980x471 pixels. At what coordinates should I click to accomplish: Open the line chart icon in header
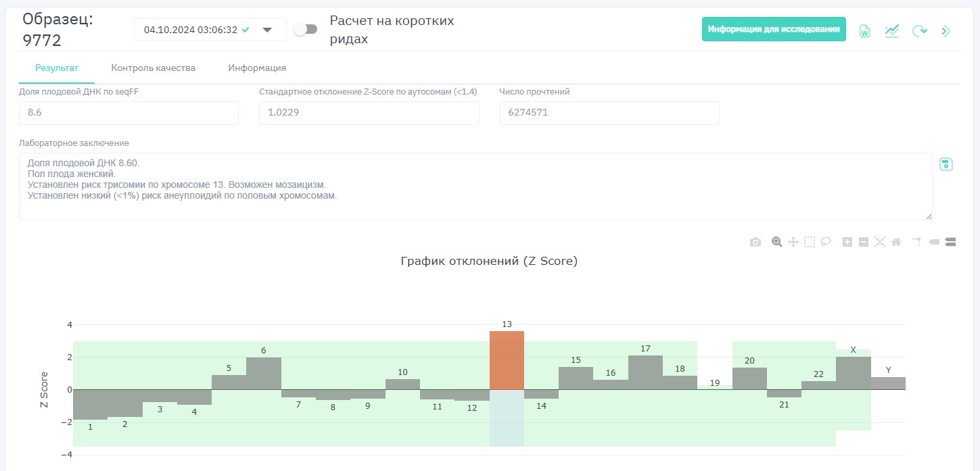(891, 31)
